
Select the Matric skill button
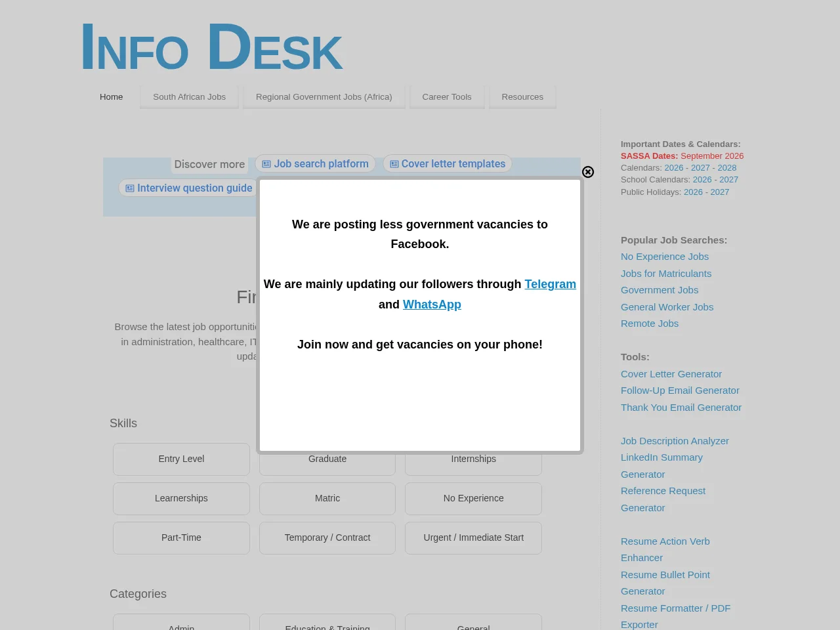327,499
